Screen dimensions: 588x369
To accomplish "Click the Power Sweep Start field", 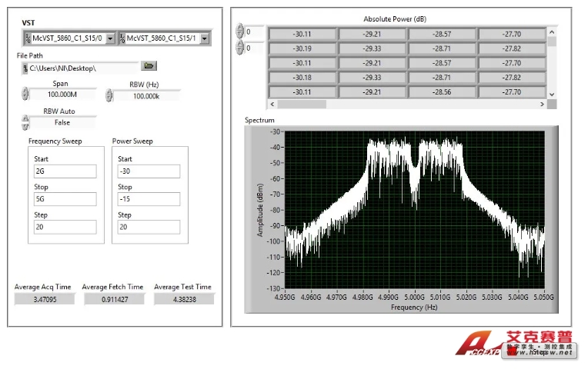I will point(149,171).
